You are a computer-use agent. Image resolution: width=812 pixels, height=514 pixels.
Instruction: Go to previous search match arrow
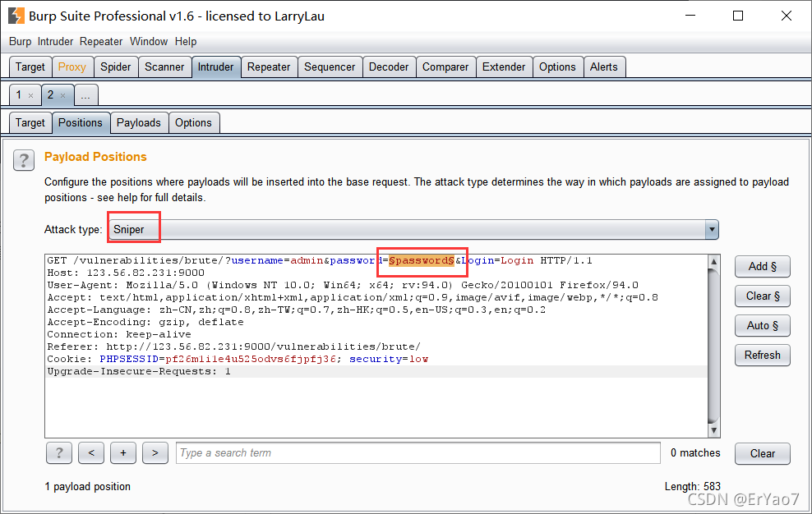91,453
